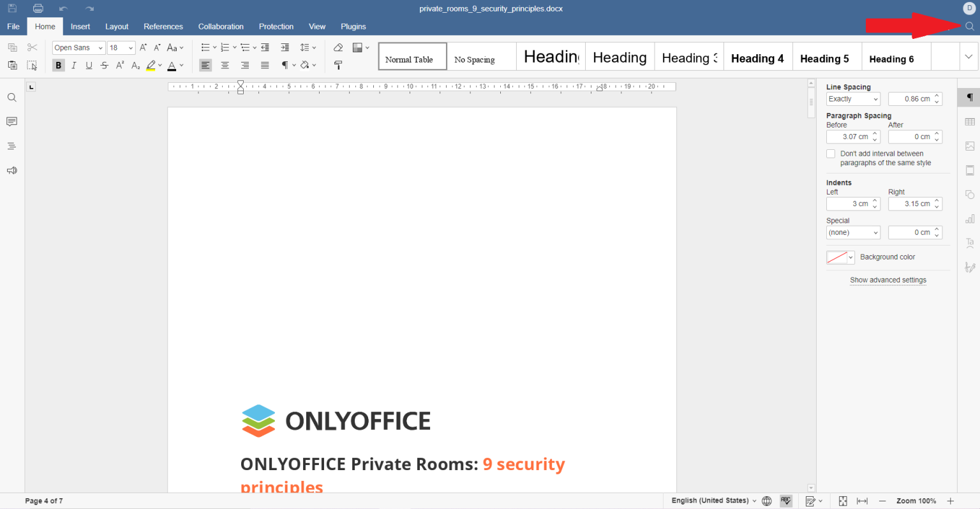The image size is (980, 509).
Task: Open Feedback & Support
Action: [11, 170]
